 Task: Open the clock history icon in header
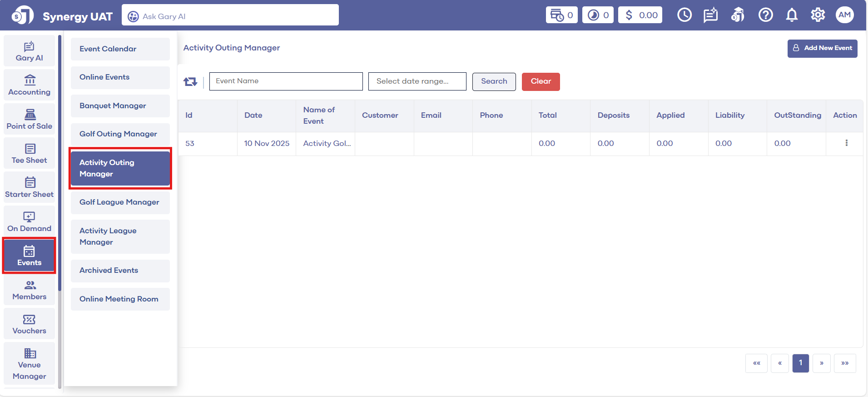point(684,15)
